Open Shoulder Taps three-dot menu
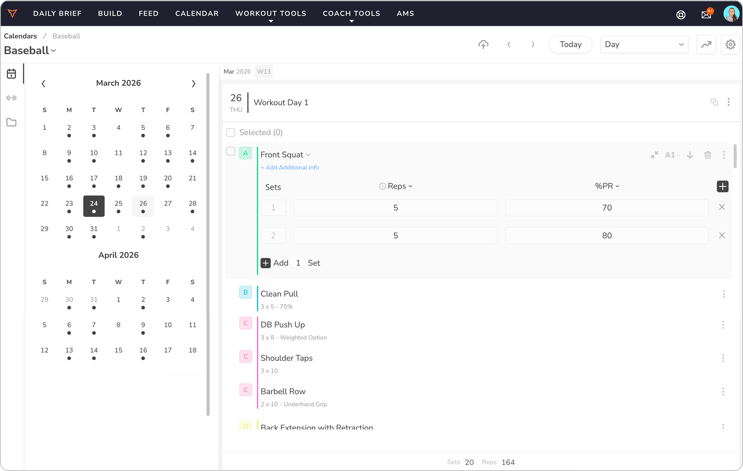Viewport: 743px width, 471px height. 723,358
